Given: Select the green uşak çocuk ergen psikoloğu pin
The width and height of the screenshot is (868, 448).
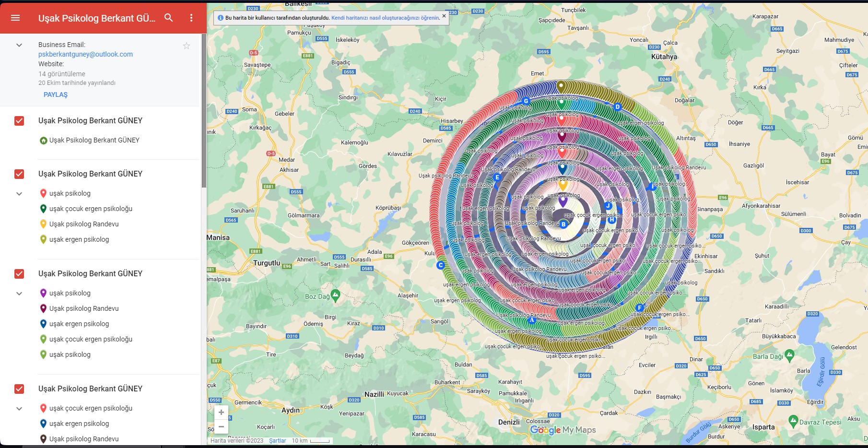Looking at the screenshot, I should coord(43,209).
